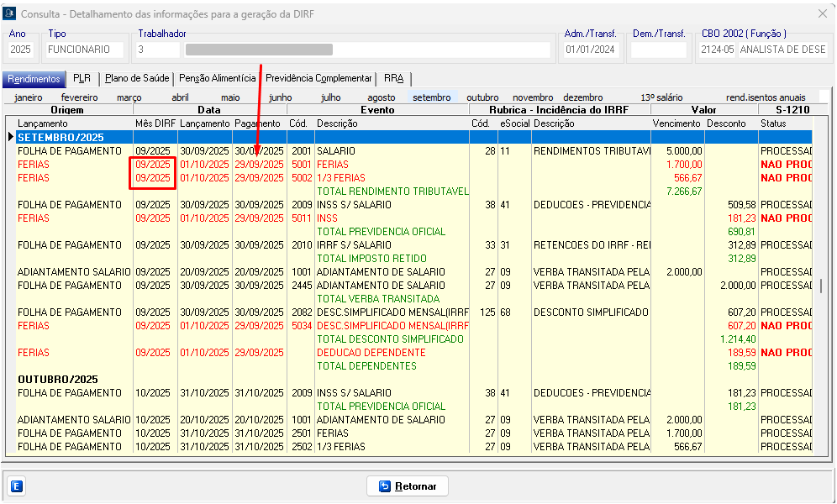Screen dimensions: 837x504
Task: Jump to the janeiro month tab
Action: coord(29,97)
